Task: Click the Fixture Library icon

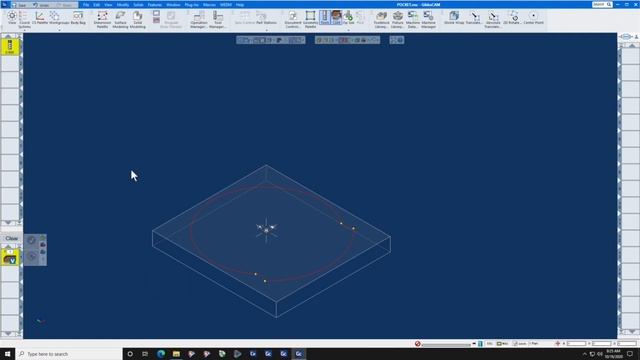Action: click(x=398, y=19)
